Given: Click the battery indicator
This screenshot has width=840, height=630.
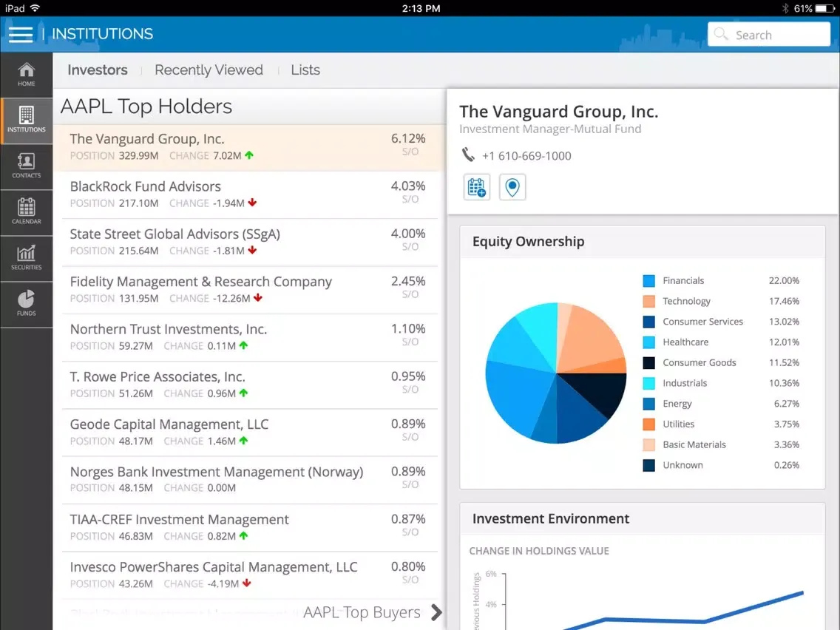Looking at the screenshot, I should tap(825, 8).
